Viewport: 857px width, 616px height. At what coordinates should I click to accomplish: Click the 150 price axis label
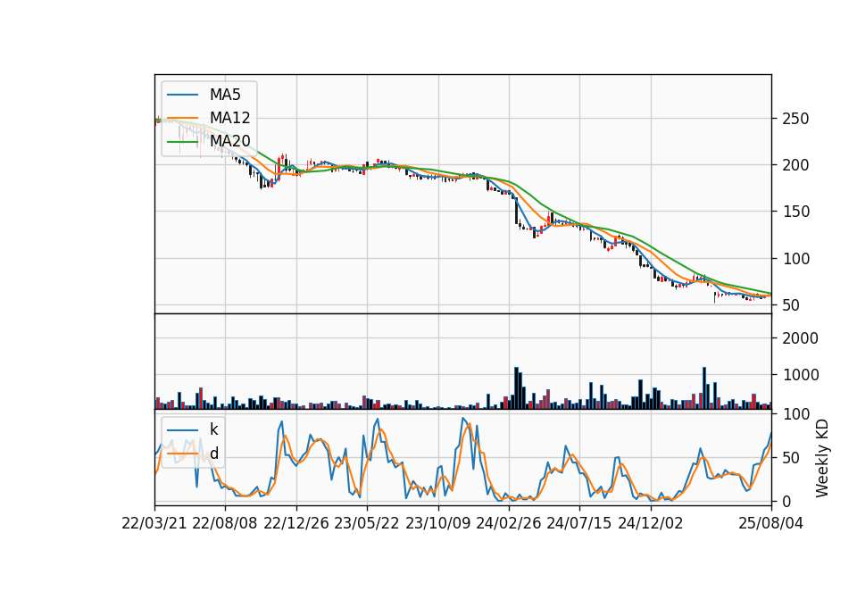[795, 212]
